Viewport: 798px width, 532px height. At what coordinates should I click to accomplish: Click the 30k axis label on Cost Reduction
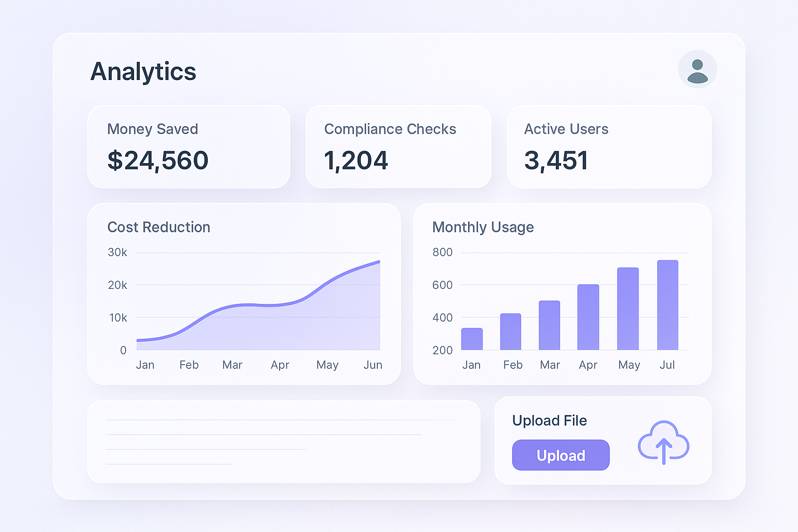118,252
